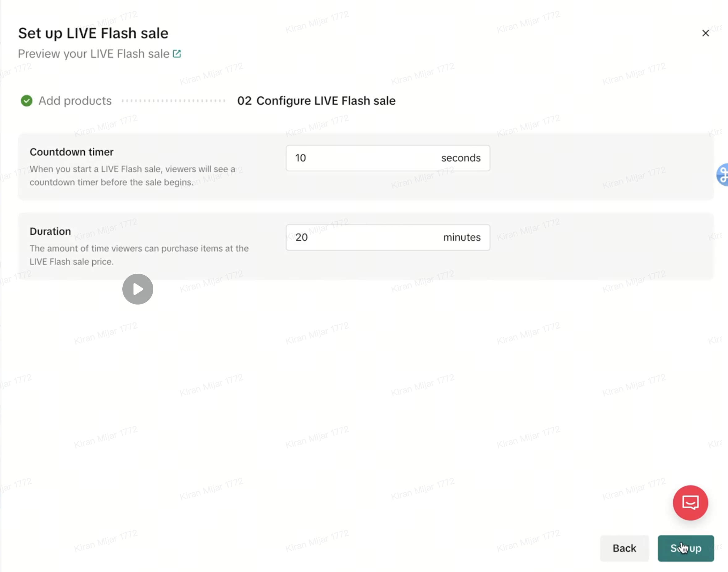Open the red chat support button
Image resolution: width=728 pixels, height=572 pixels.
pos(690,503)
